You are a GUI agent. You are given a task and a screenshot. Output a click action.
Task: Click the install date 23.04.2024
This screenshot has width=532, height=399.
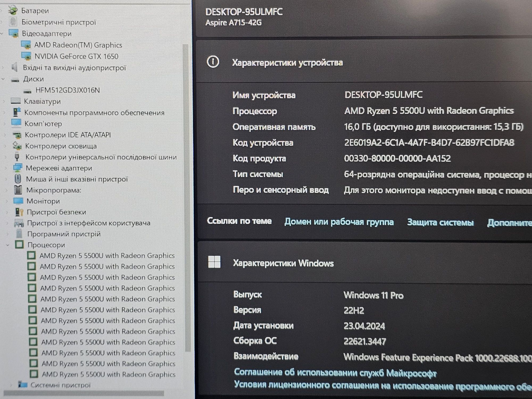click(x=364, y=326)
